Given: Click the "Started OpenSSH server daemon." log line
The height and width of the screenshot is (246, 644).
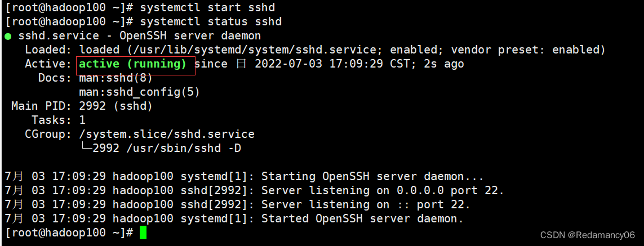Looking at the screenshot, I should (362, 218).
